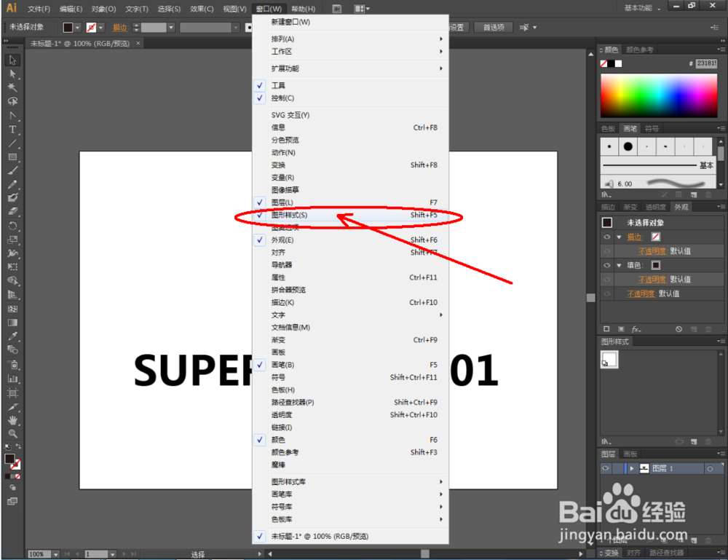Image resolution: width=728 pixels, height=560 pixels.
Task: Open the arrange documents icon in menu bar
Action: coord(362,9)
